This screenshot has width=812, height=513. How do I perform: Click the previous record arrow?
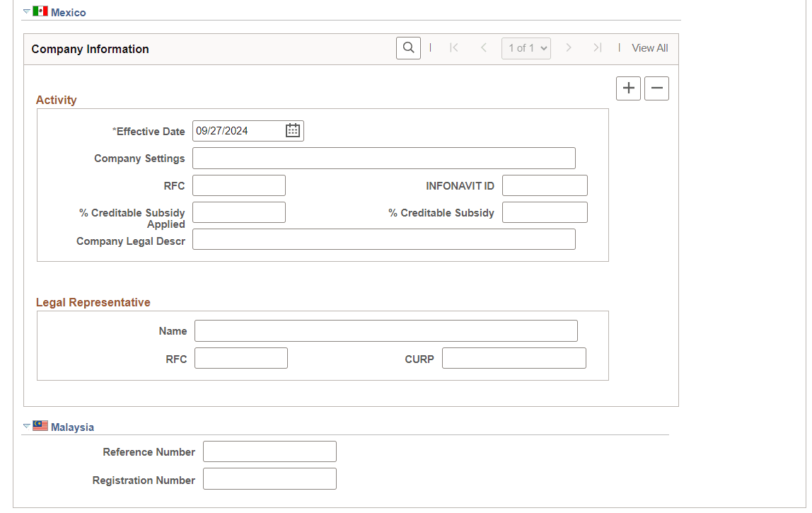pos(484,47)
